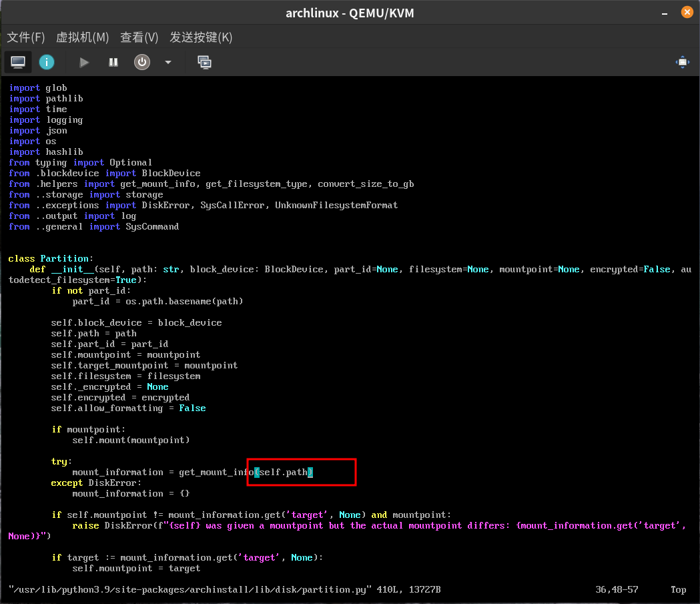Screen dimensions: 700x604
Task: Click 'self.part_id = part_id' line
Action: (109, 344)
